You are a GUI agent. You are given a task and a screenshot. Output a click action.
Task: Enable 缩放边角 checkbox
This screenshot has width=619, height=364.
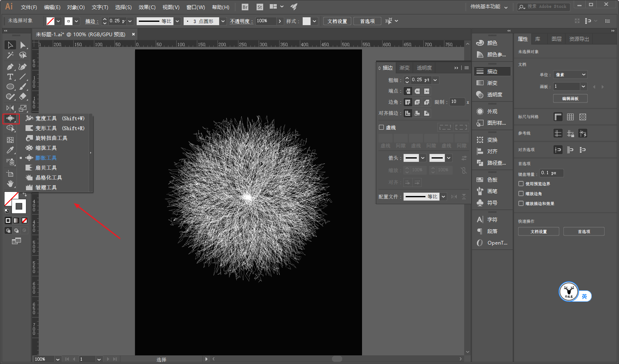(521, 194)
